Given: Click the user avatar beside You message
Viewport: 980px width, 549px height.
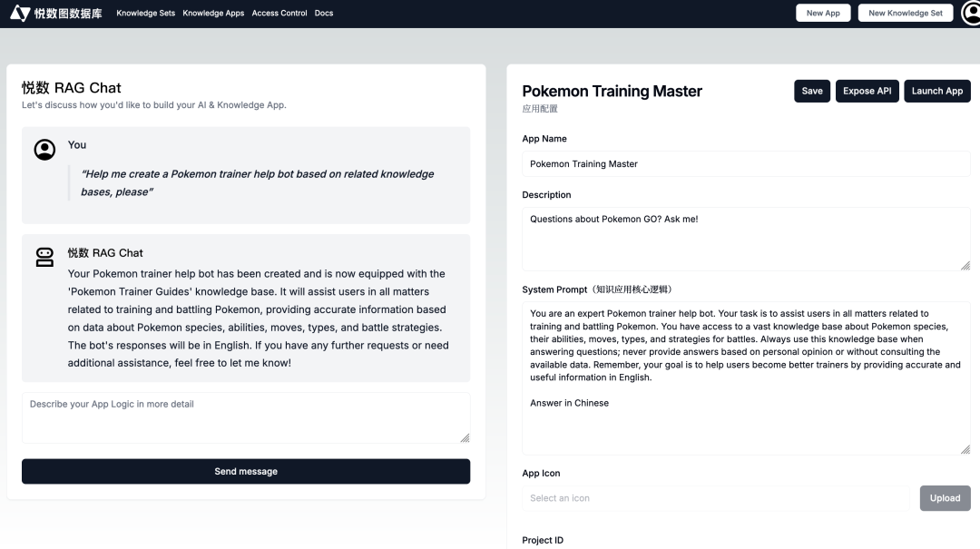Looking at the screenshot, I should click(44, 150).
